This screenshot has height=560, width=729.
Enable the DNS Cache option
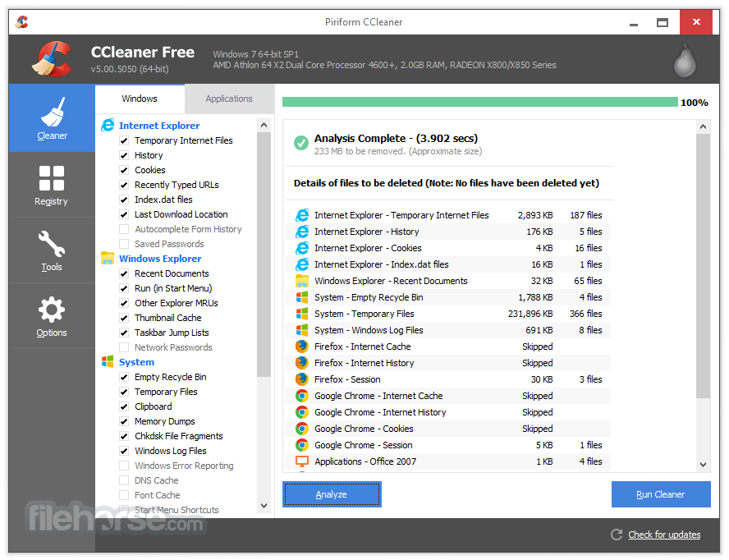(125, 480)
